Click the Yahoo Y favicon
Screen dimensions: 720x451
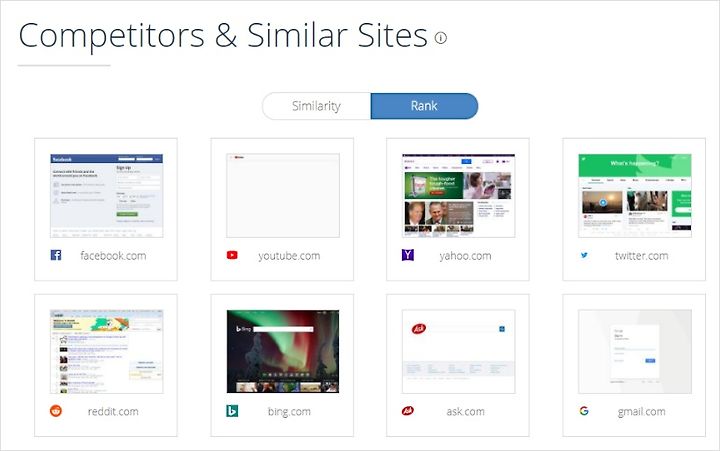click(408, 255)
